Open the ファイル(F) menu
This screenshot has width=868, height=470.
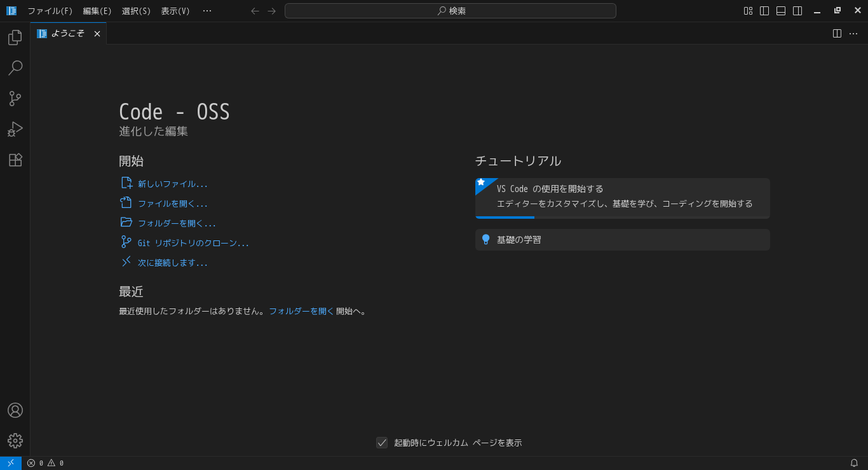[x=50, y=11]
